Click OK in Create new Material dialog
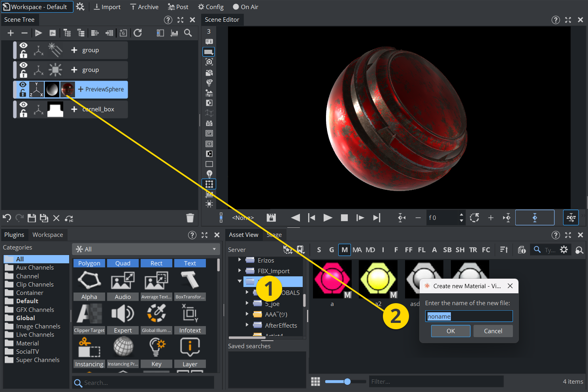The height and width of the screenshot is (392, 588). coord(450,331)
